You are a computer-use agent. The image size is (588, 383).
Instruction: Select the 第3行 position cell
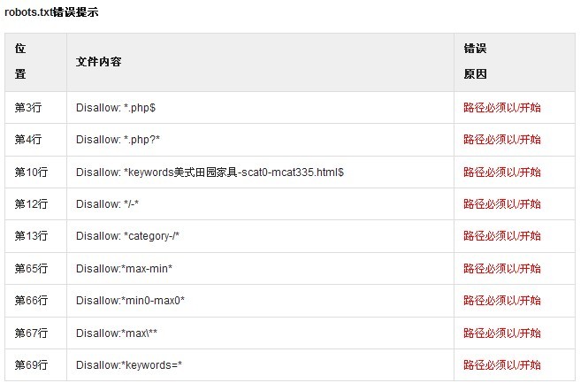pos(28,108)
